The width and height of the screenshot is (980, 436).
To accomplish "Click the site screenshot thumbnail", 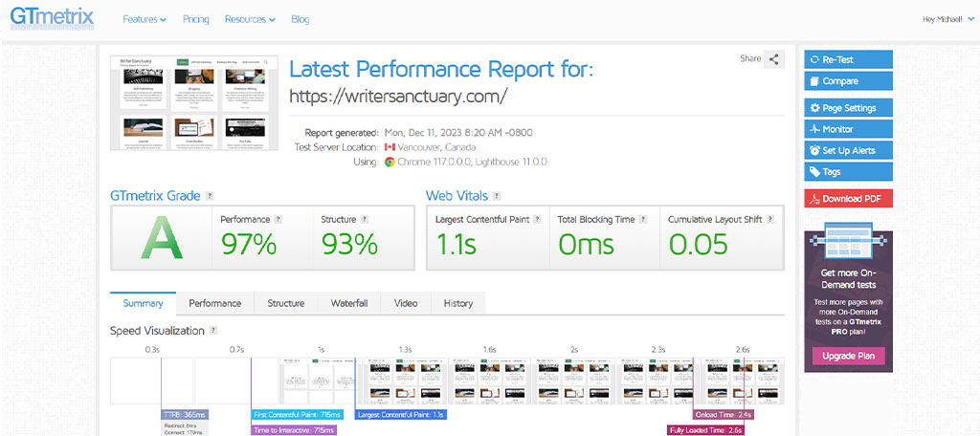I will [x=194, y=103].
